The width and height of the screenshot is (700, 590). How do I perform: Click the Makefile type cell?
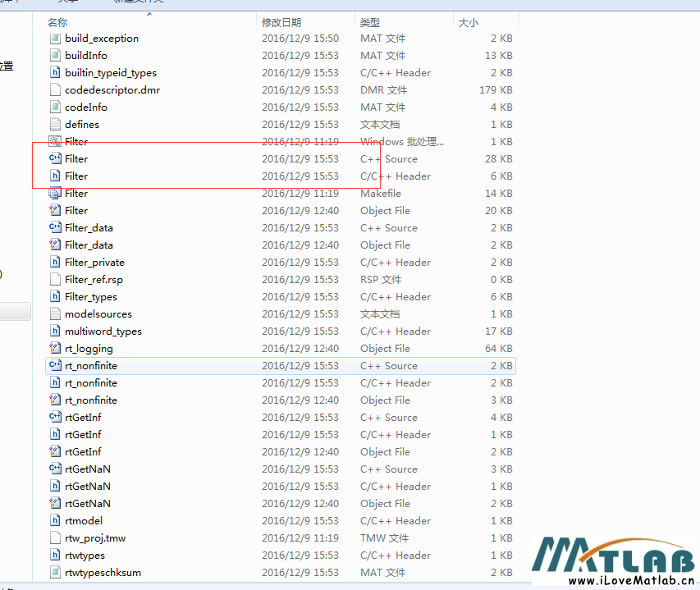click(x=381, y=193)
